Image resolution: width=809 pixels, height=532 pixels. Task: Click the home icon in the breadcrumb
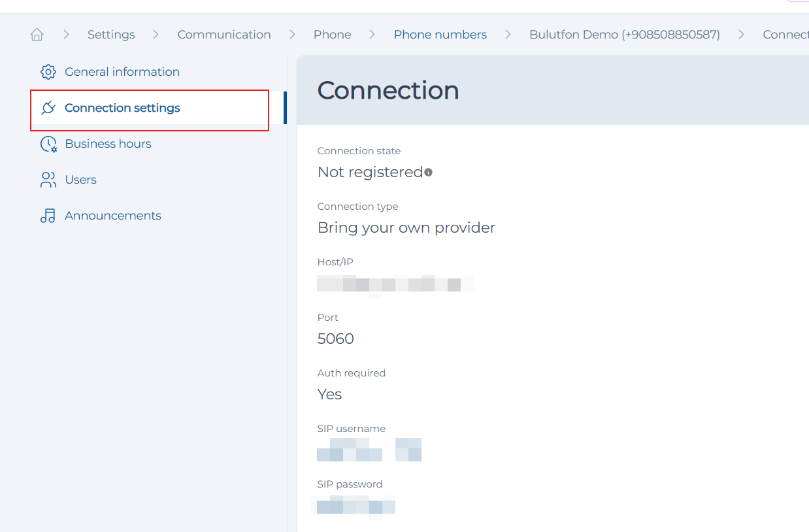(x=37, y=34)
